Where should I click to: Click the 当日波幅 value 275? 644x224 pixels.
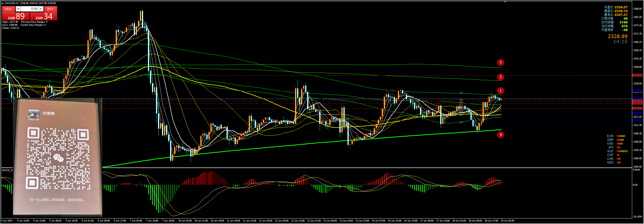[624, 26]
